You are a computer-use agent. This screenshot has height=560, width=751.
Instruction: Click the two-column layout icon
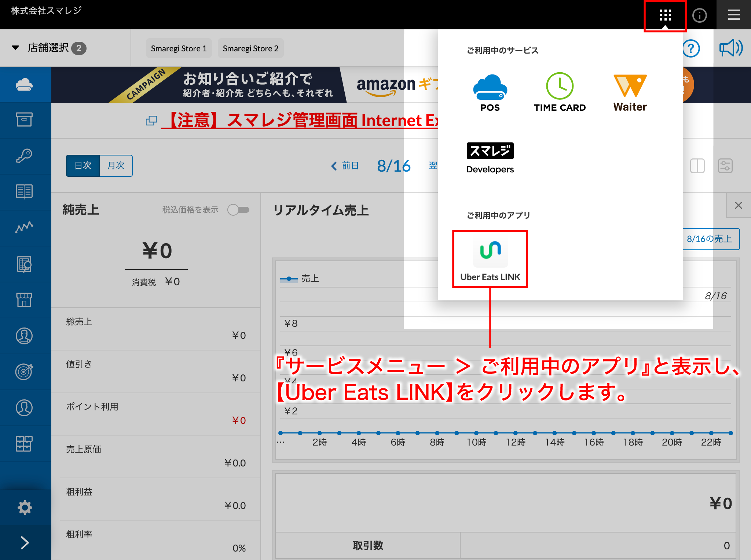[x=697, y=166]
